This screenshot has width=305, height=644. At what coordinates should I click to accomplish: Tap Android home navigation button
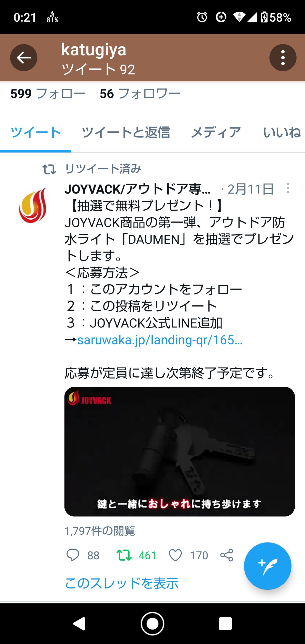tap(152, 624)
